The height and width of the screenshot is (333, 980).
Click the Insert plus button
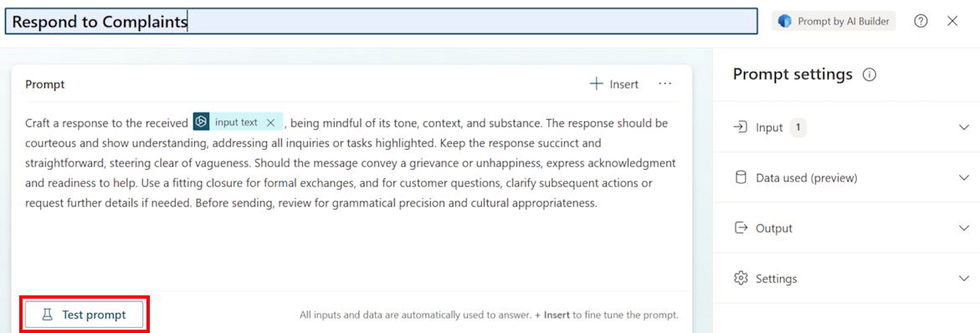click(614, 85)
